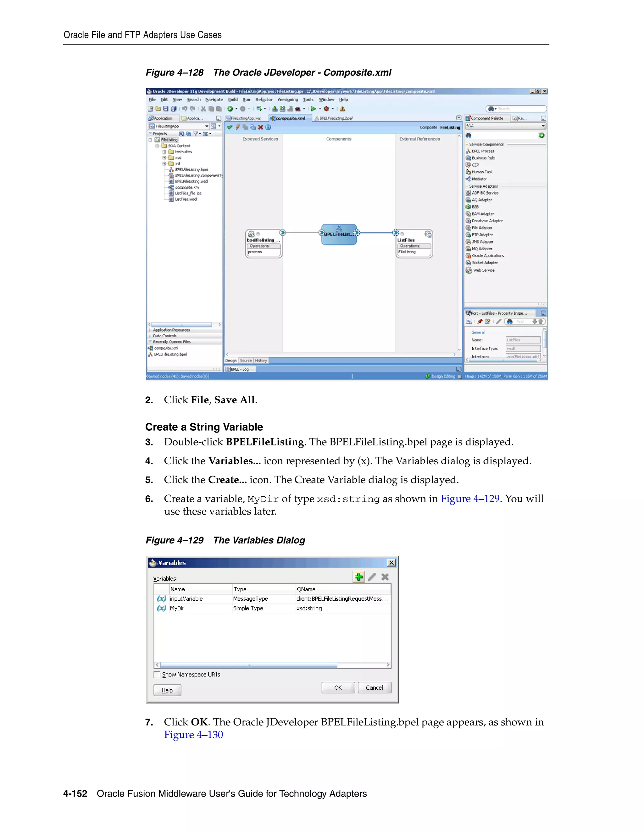Open composite.xml under Recently Opened Files
The height and width of the screenshot is (833, 644).
[x=163, y=348]
